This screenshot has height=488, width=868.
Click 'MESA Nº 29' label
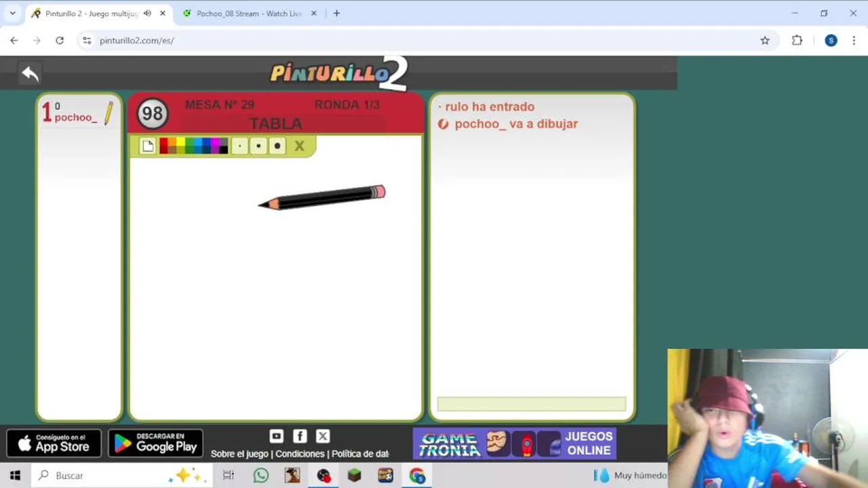[220, 104]
